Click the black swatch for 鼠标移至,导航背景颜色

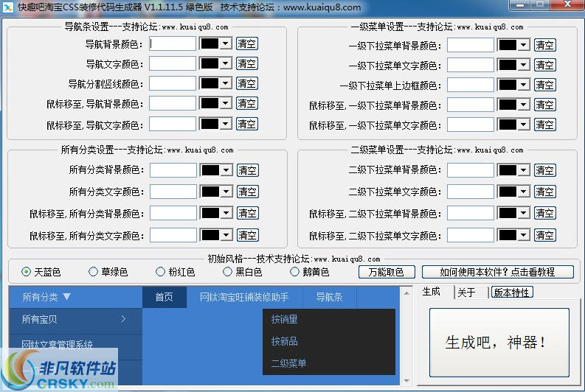coord(210,103)
